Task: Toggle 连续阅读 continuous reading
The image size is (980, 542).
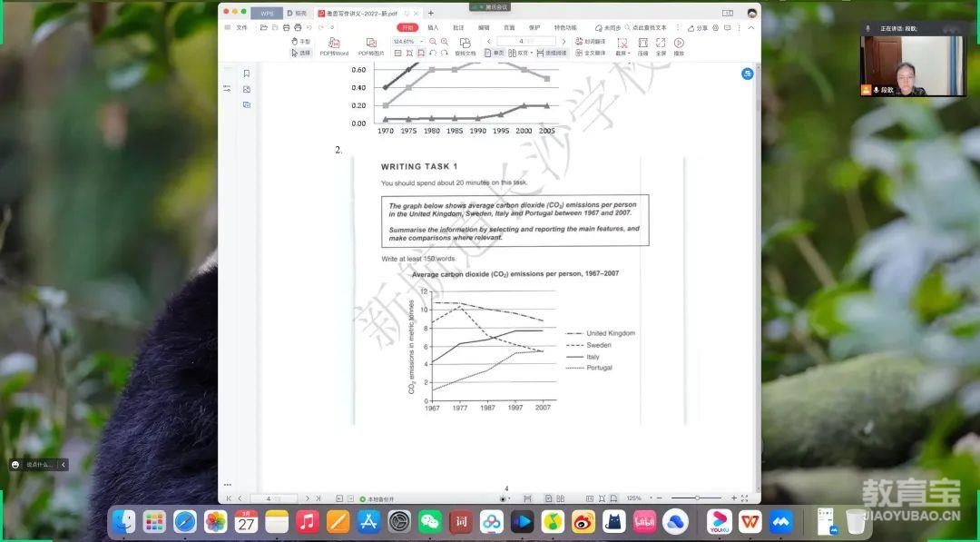Action: (552, 54)
